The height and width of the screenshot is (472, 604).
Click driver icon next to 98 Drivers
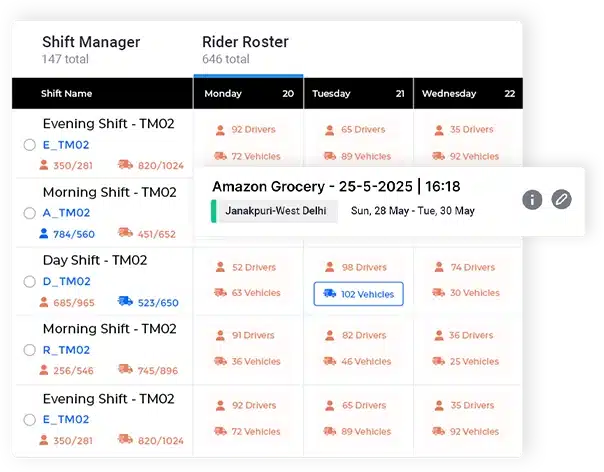[330, 267]
